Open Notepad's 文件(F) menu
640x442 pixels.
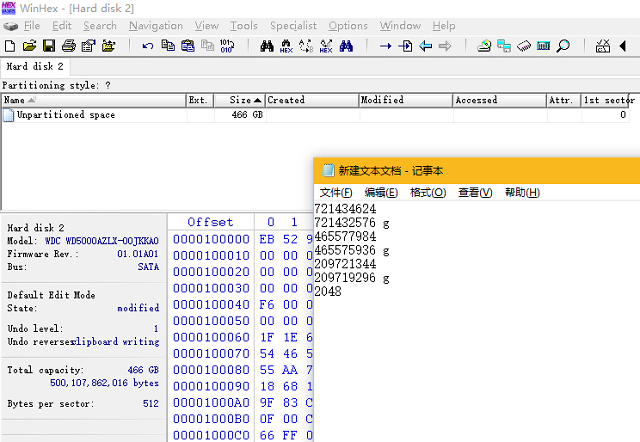click(x=336, y=192)
